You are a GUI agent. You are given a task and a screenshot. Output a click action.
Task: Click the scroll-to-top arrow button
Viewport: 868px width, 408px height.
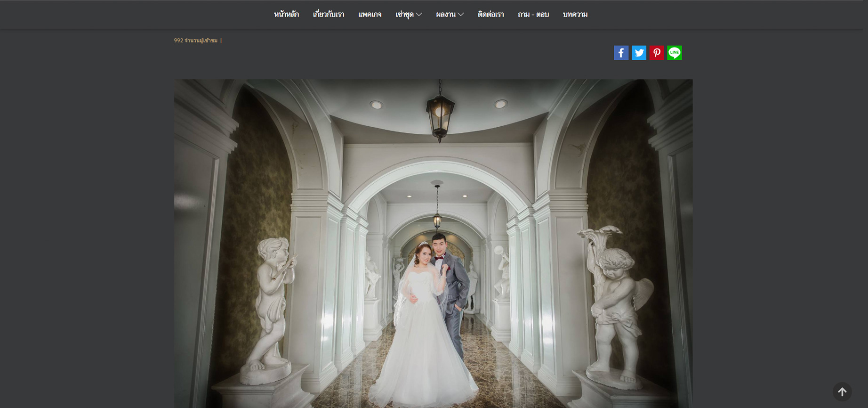click(842, 392)
